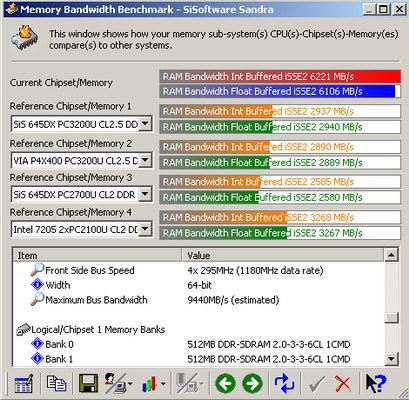Click the memory benchmark flame chip icon
The image size is (409, 400).
click(25, 37)
